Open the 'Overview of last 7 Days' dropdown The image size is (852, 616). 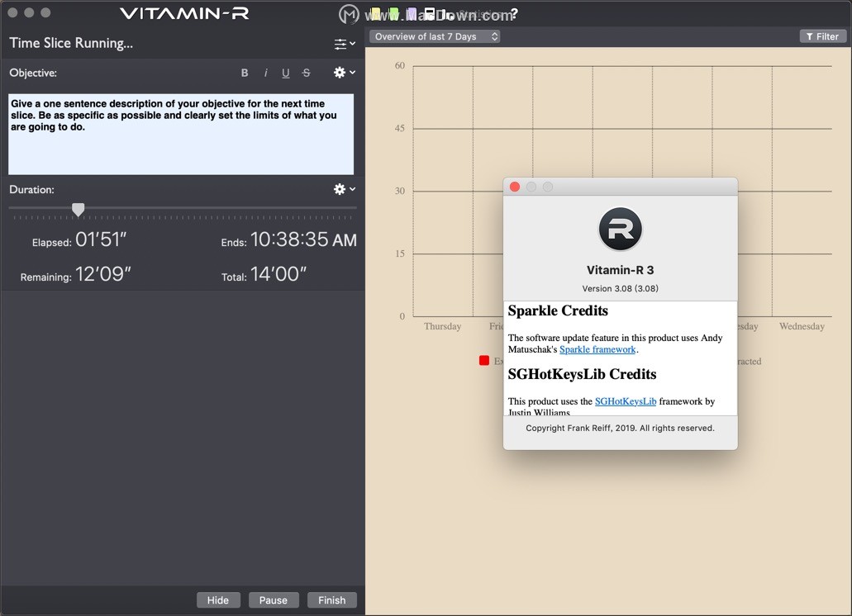(x=435, y=36)
